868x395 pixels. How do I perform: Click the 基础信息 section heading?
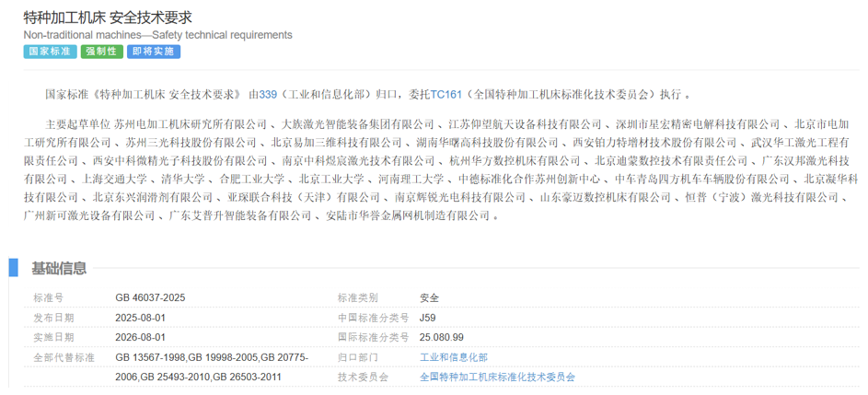[59, 269]
